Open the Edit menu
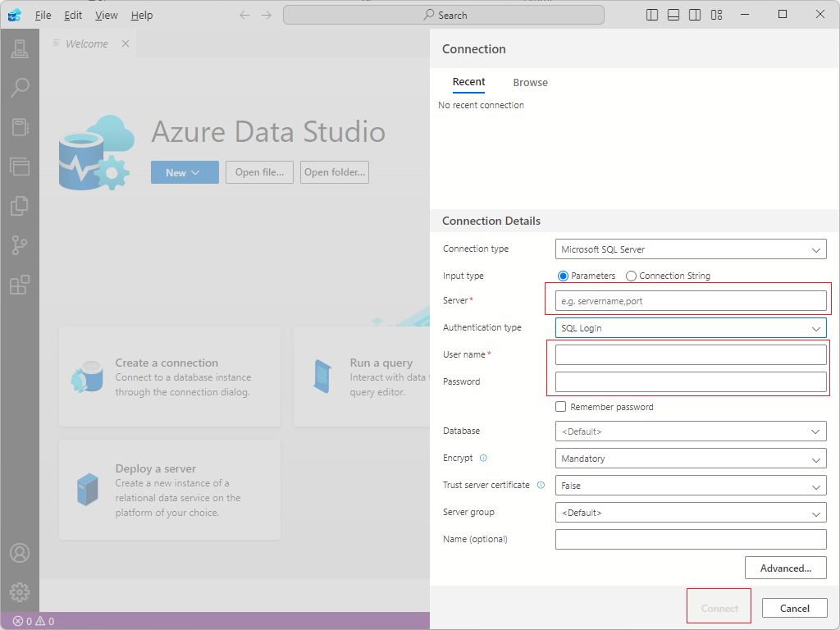Viewport: 840px width, 630px height. tap(73, 15)
